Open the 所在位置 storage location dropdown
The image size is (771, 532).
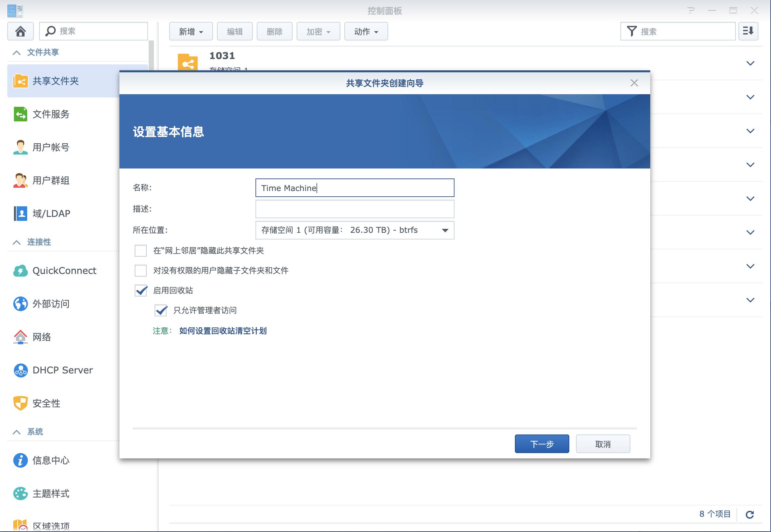pos(445,230)
